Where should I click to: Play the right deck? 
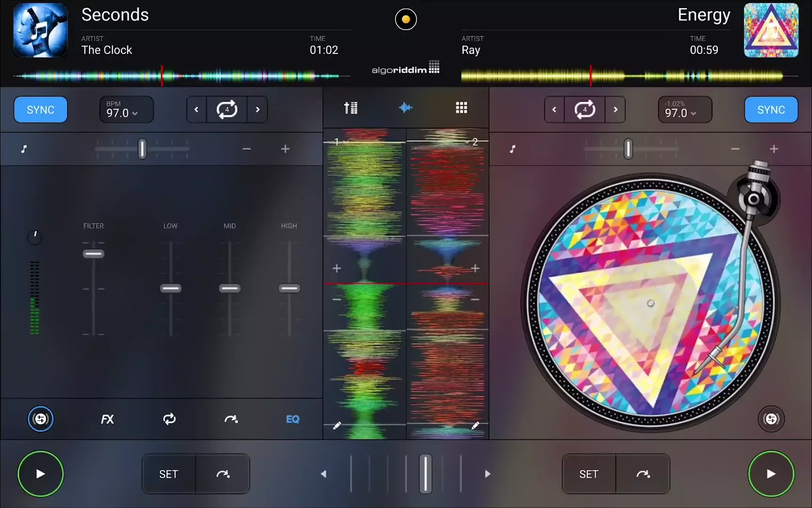771,474
